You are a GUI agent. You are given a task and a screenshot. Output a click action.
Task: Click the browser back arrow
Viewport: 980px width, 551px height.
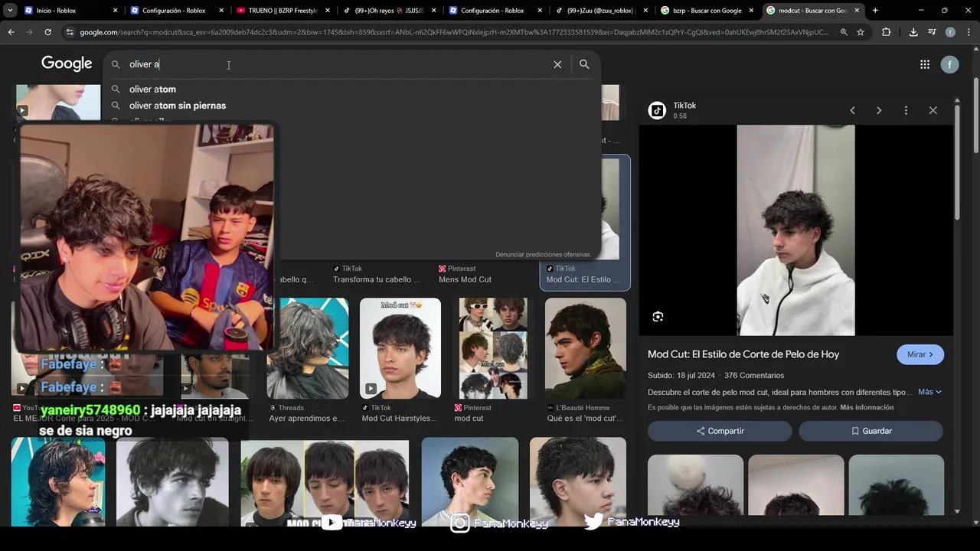point(11,32)
